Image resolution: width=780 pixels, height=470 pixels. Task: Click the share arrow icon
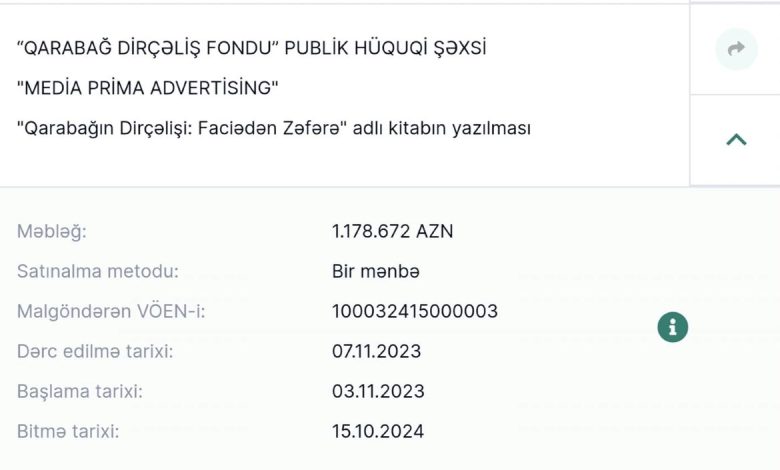(x=736, y=49)
